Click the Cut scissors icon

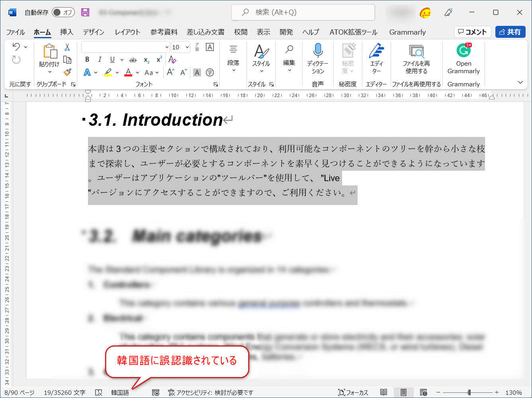click(67, 47)
